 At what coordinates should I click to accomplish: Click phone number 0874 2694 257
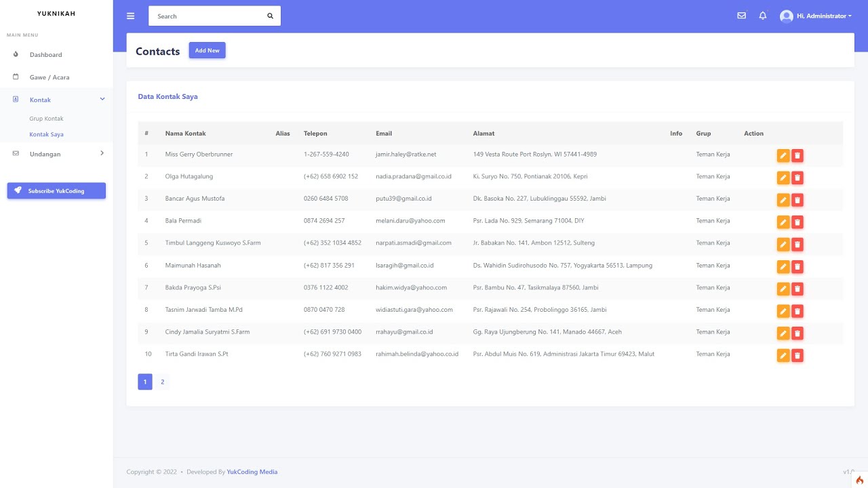coord(324,221)
